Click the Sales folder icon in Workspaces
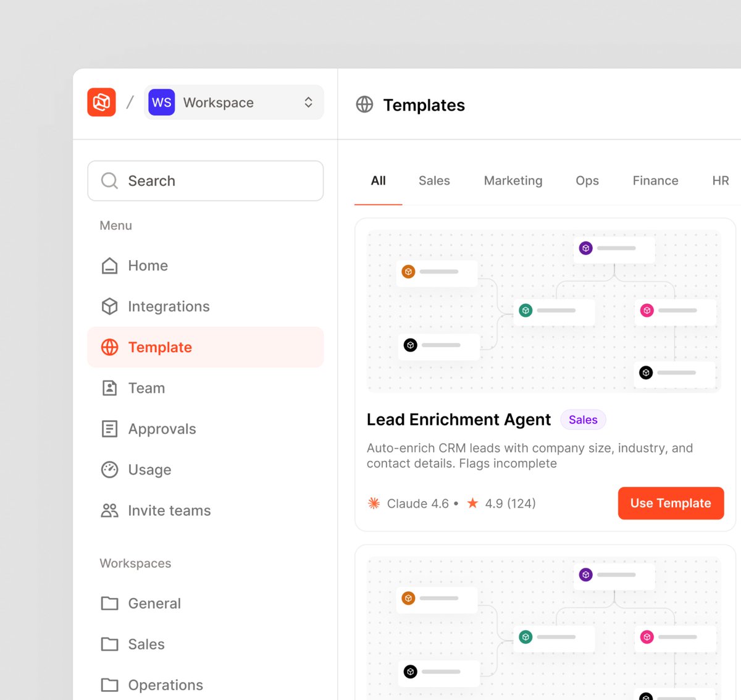741x700 pixels. point(109,644)
